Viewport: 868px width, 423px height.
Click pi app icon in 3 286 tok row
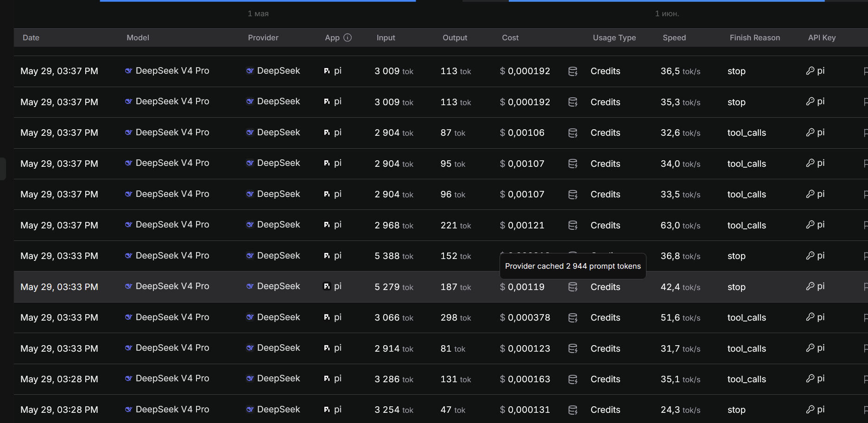[327, 379]
